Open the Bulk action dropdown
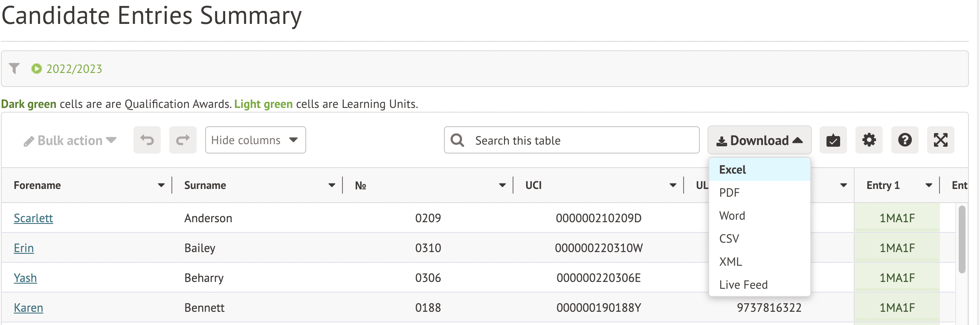This screenshot has width=980, height=325. tap(70, 140)
